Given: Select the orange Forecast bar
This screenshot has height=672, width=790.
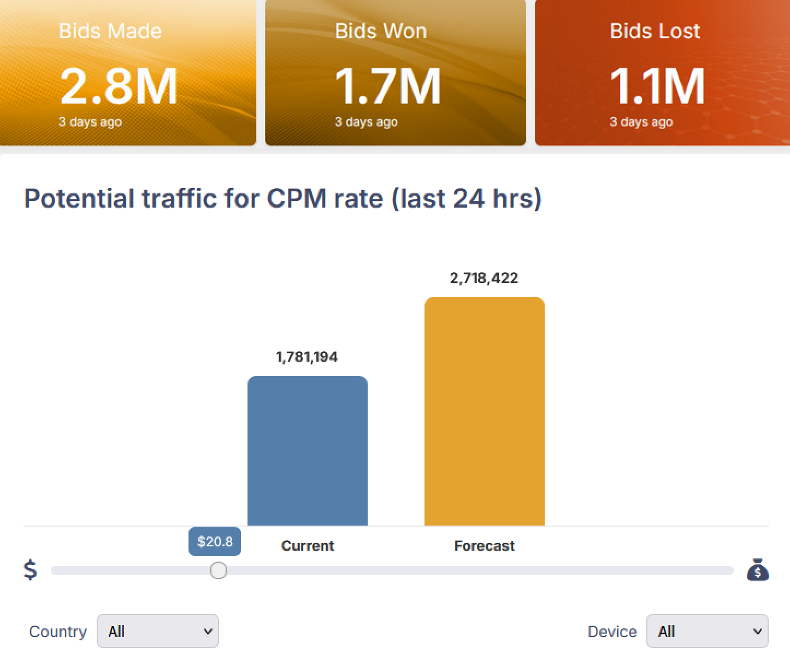Looking at the screenshot, I should [x=485, y=411].
